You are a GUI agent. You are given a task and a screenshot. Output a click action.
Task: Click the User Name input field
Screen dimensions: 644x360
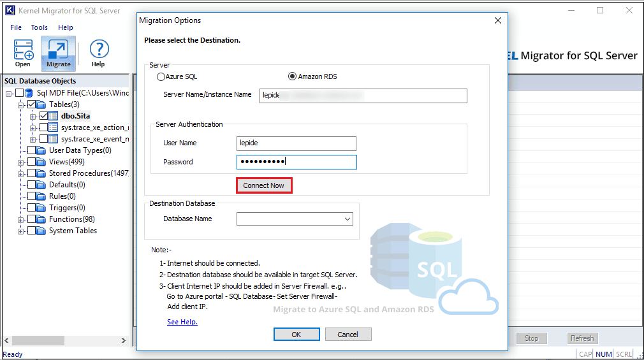pyautogui.click(x=296, y=143)
